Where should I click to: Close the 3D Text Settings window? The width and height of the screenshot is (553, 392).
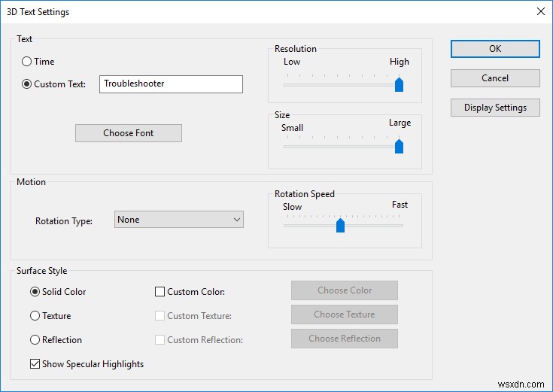click(541, 11)
